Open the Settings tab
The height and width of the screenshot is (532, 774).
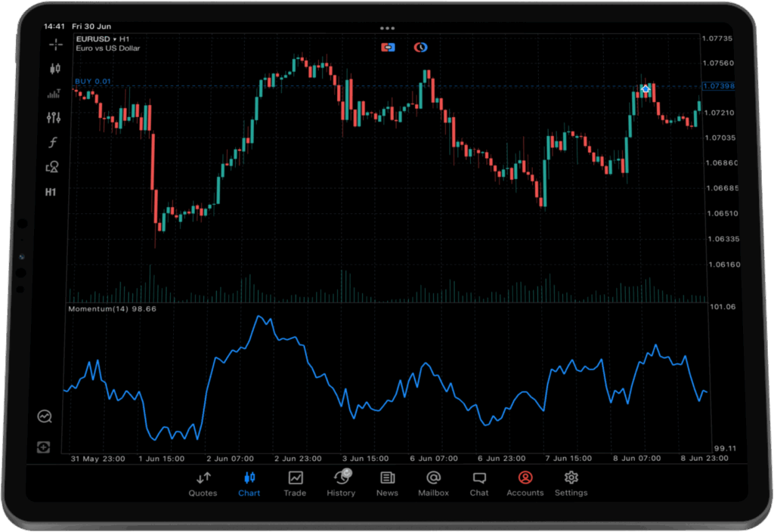point(571,484)
